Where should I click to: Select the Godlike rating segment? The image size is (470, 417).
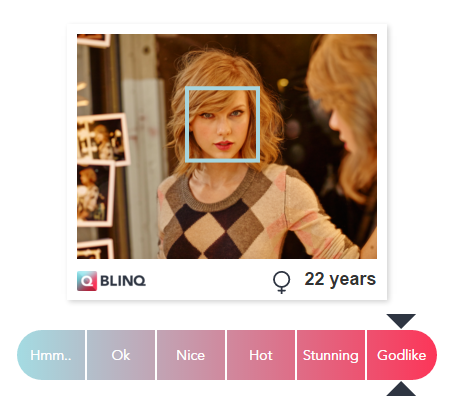[402, 355]
